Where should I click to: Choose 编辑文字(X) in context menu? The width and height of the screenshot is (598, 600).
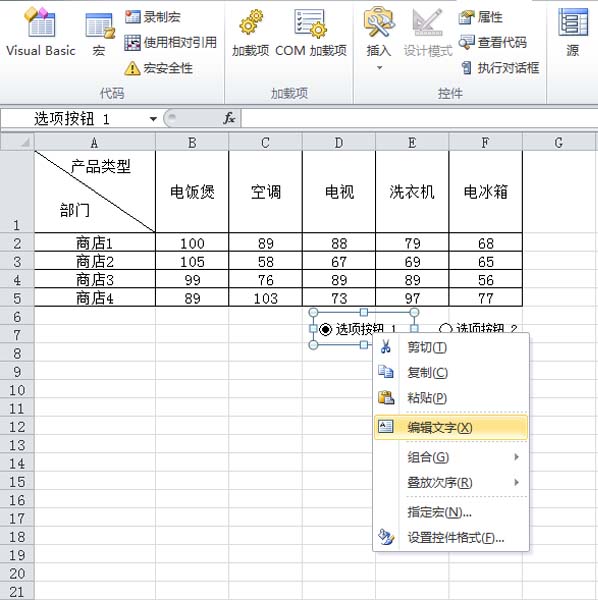pyautogui.click(x=451, y=427)
